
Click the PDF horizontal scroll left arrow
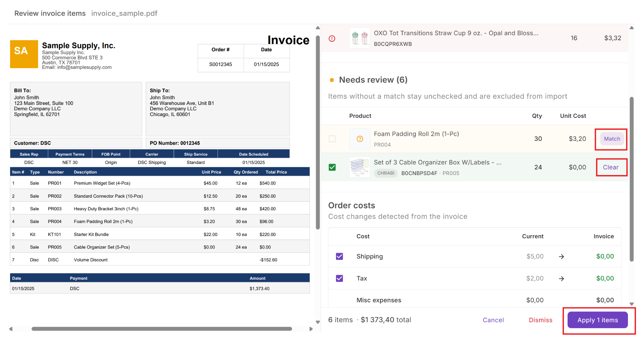click(11, 329)
